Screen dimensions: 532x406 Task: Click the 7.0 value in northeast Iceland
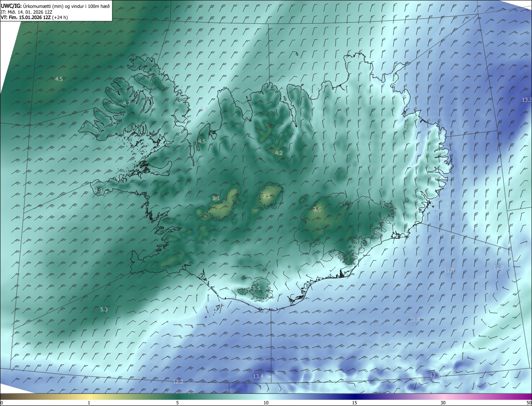point(408,128)
